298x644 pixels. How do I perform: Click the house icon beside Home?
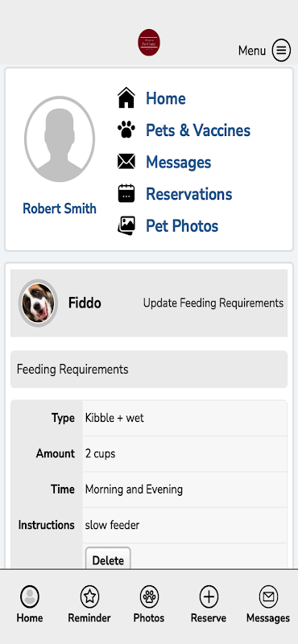click(126, 98)
